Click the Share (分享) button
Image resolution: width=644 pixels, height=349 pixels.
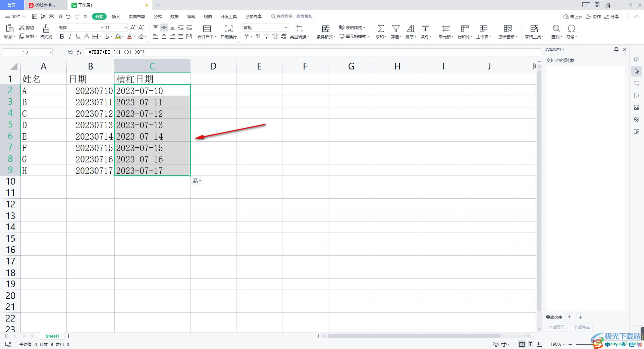(x=611, y=16)
